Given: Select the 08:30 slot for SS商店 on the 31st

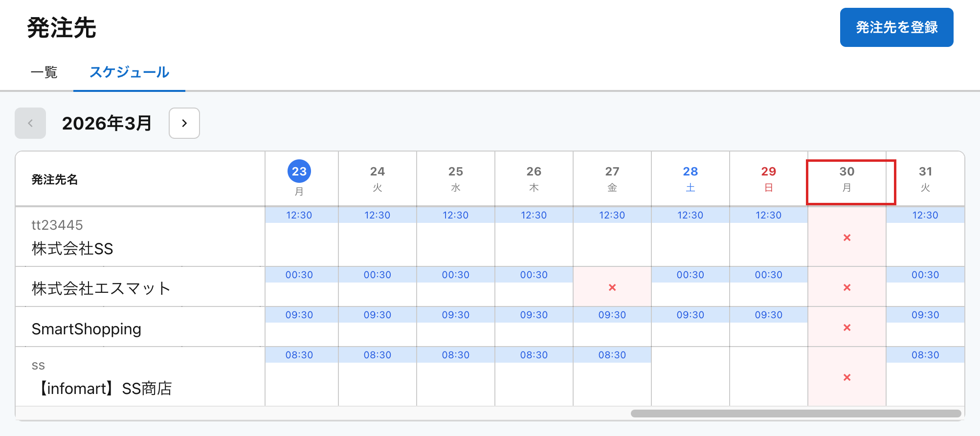Looking at the screenshot, I should pyautogui.click(x=925, y=355).
